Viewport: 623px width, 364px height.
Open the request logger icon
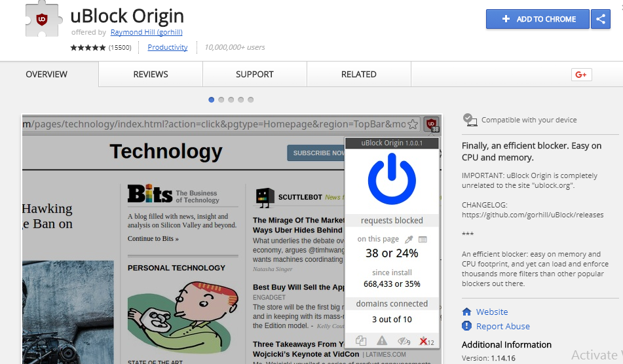click(x=423, y=240)
